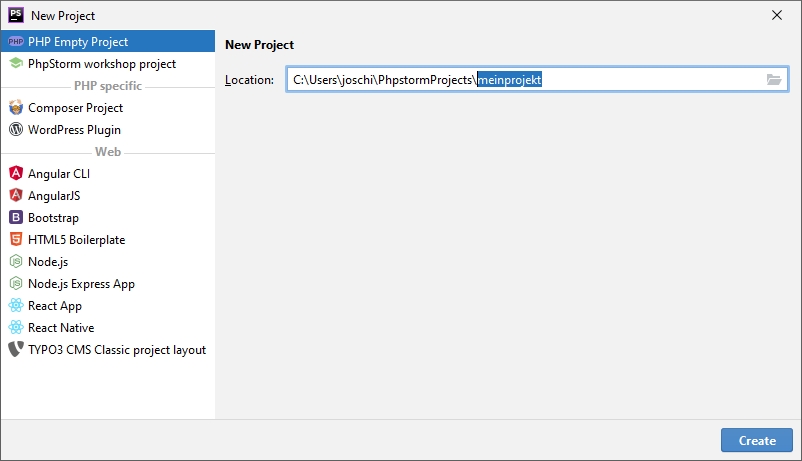Select TYPO3 CMS Classic project layout
Image resolution: width=802 pixels, height=461 pixels.
(116, 350)
